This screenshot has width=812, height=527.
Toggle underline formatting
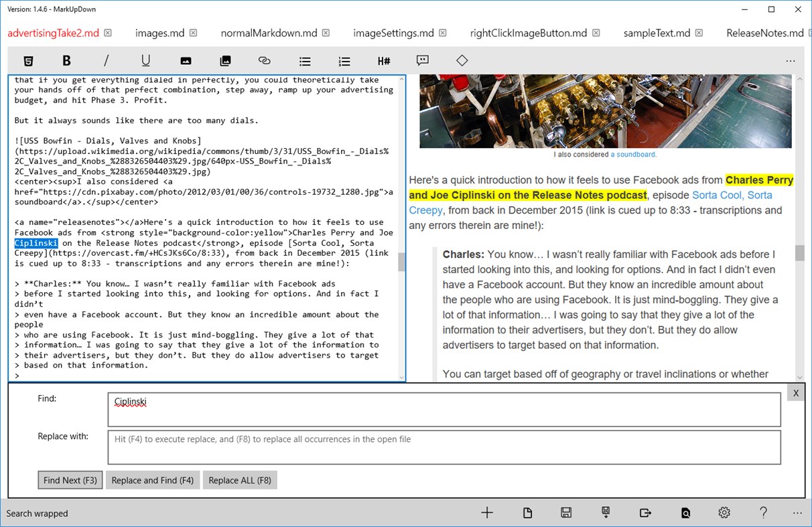145,60
